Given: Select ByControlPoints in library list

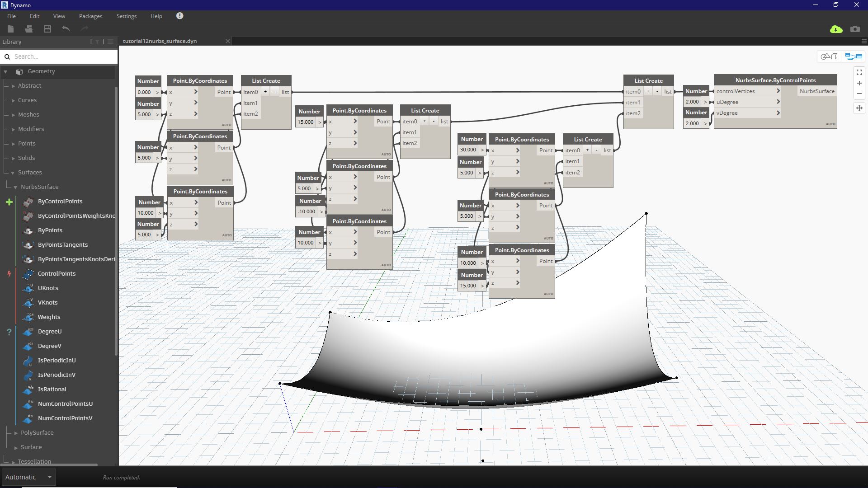Looking at the screenshot, I should coord(60,202).
